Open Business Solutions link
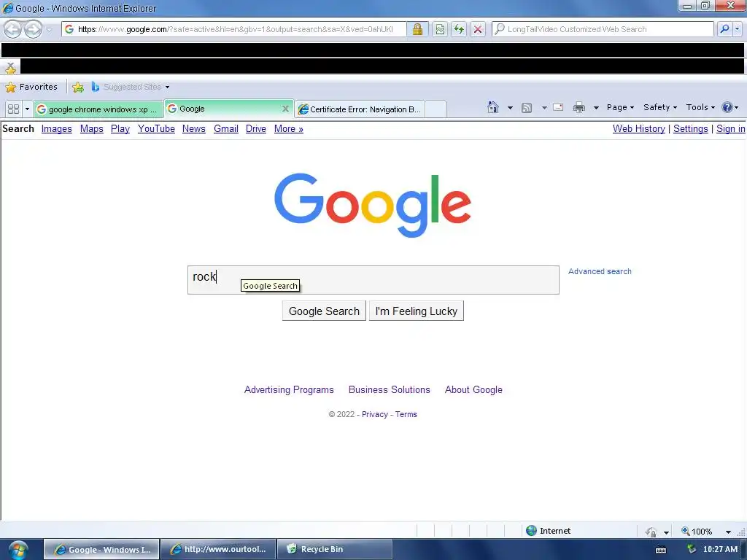The height and width of the screenshot is (560, 747). (x=390, y=389)
